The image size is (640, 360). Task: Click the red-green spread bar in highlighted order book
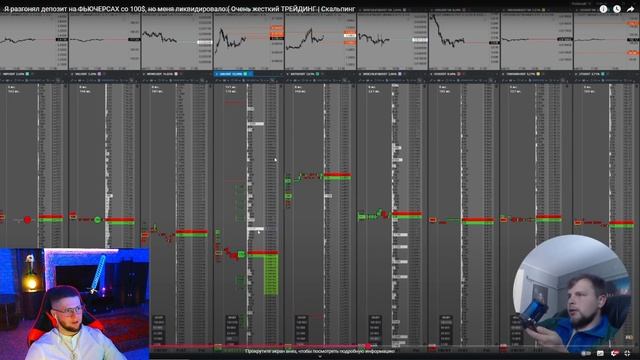(262, 253)
